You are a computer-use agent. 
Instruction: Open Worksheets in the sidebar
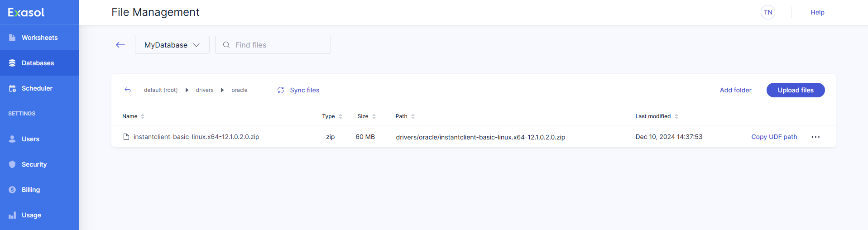[39, 38]
